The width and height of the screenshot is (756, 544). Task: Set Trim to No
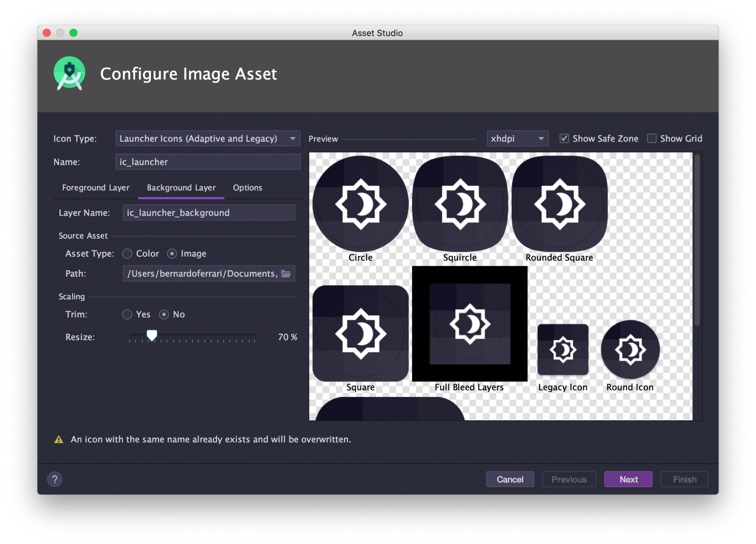pos(164,314)
